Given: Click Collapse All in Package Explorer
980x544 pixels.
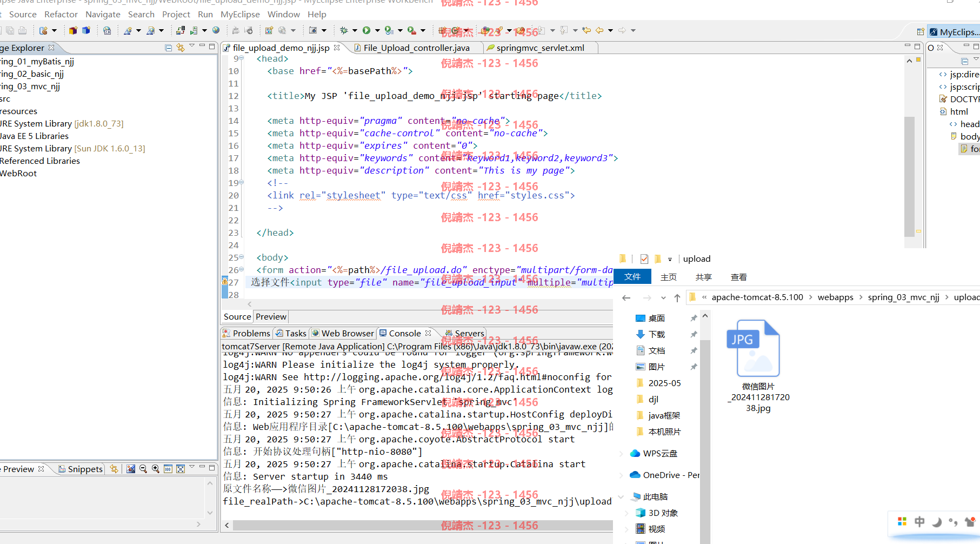Looking at the screenshot, I should point(169,48).
